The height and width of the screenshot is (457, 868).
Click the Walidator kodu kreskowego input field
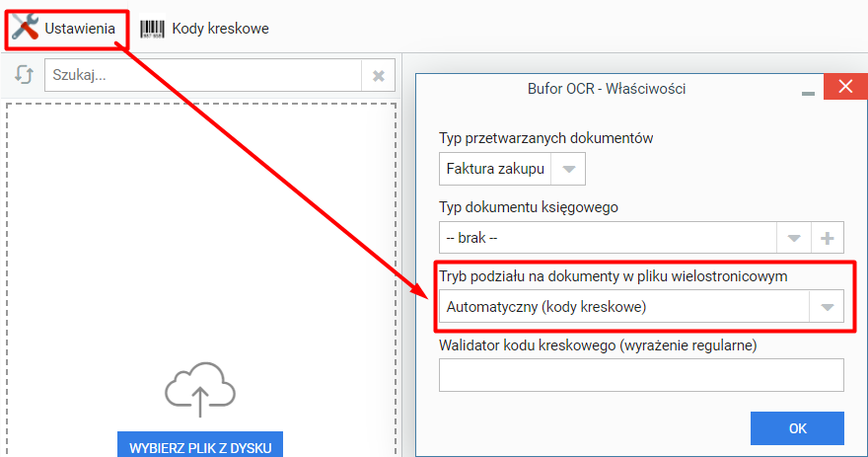click(641, 375)
